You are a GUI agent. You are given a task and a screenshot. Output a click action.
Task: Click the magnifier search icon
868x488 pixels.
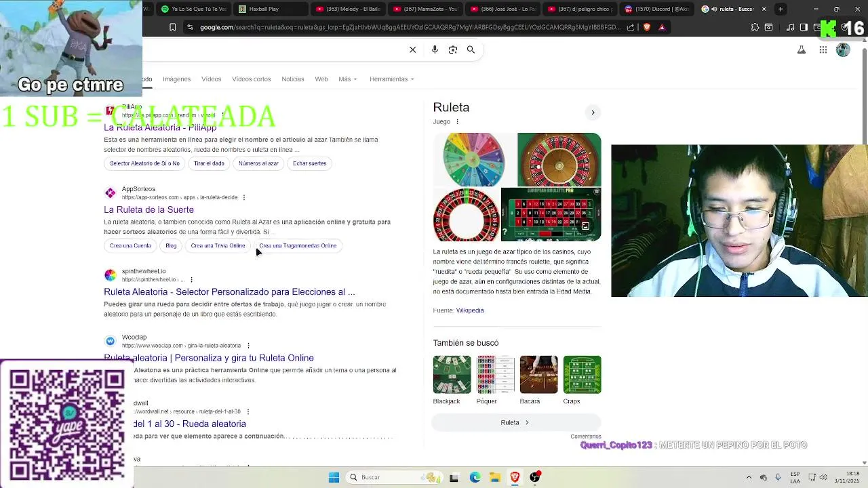pyautogui.click(x=471, y=49)
